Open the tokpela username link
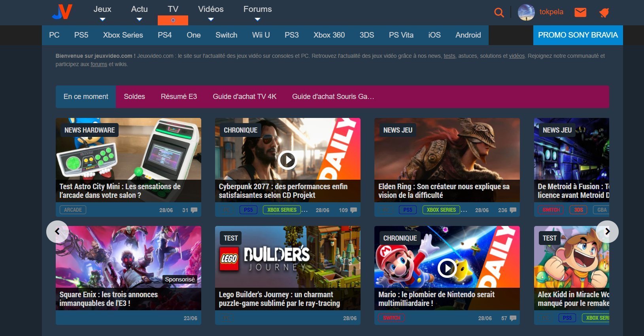The height and width of the screenshot is (336, 644). 551,12
